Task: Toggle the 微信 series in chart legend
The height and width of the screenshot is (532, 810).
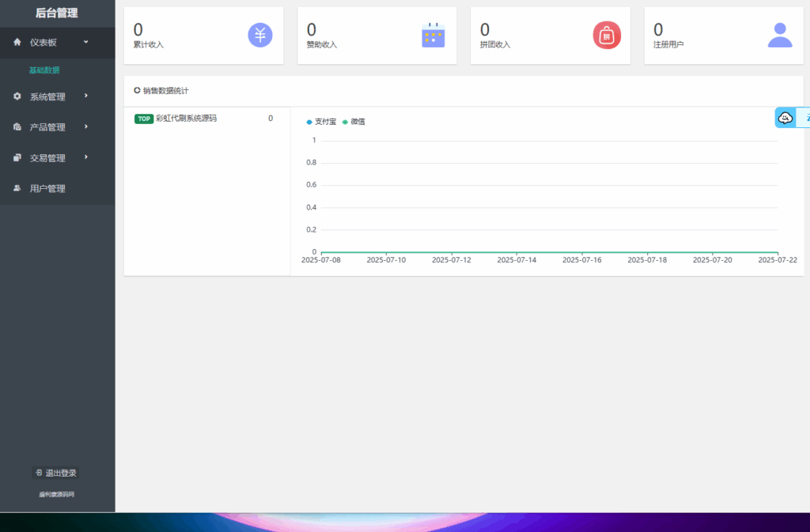Action: [x=354, y=122]
